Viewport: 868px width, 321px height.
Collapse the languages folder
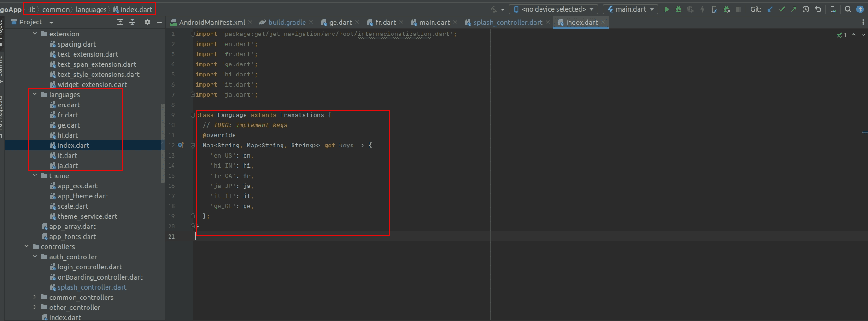point(35,94)
